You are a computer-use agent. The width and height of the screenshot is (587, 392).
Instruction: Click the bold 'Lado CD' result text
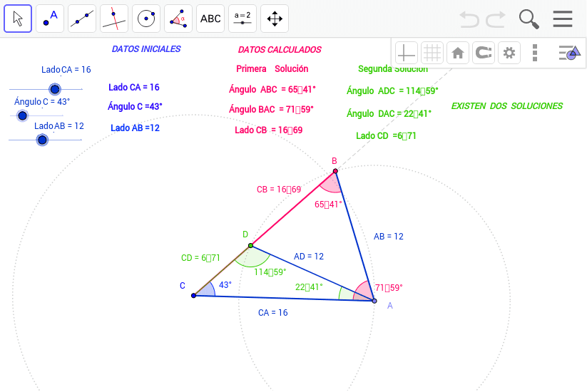pos(386,136)
